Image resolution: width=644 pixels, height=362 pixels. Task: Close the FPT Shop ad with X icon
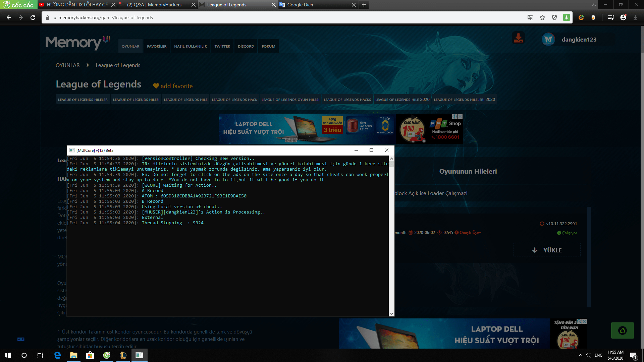coord(460,116)
